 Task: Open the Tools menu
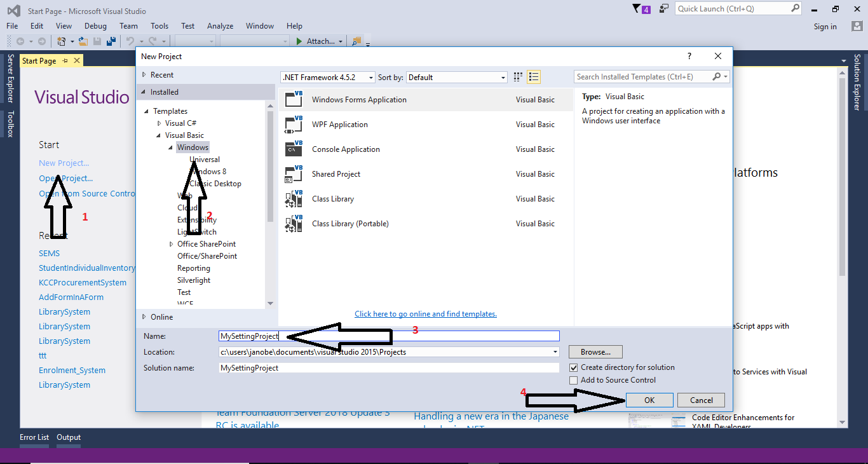tap(159, 26)
